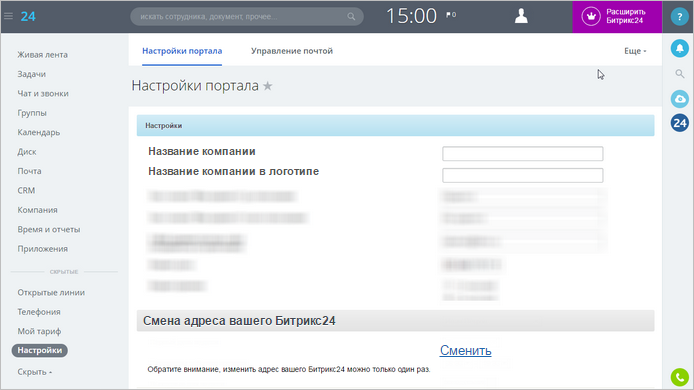Screen dimensions: 694x390
Task: Click Расширить Битрикс24 button
Action: (x=617, y=16)
